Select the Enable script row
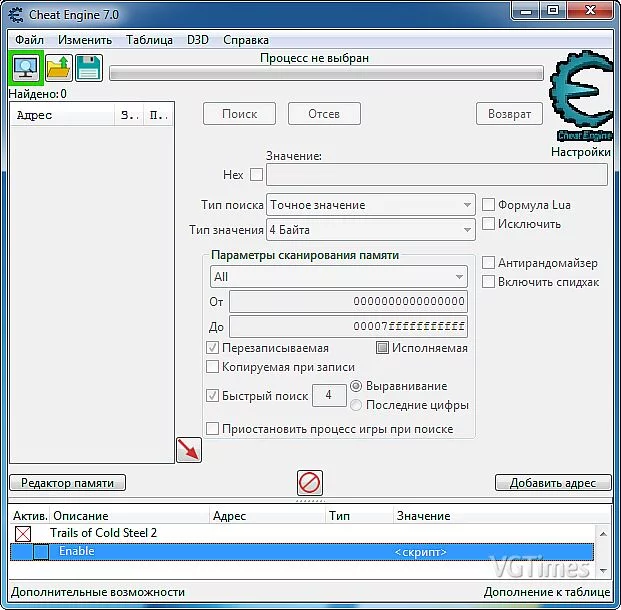 click(302, 552)
